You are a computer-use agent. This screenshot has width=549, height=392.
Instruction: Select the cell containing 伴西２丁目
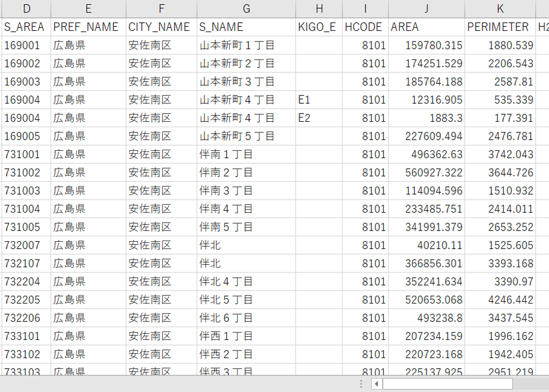[246, 355]
